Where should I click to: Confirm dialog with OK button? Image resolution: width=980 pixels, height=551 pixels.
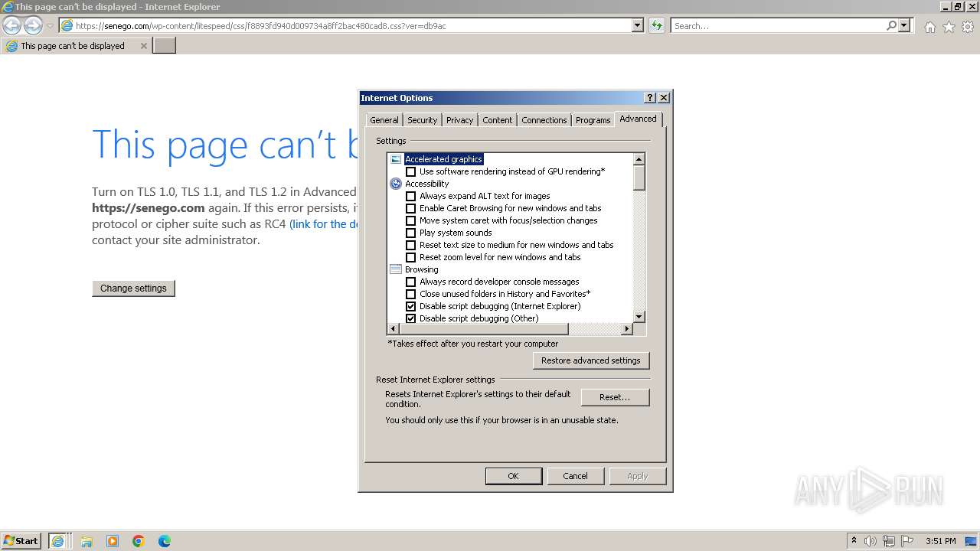(513, 476)
